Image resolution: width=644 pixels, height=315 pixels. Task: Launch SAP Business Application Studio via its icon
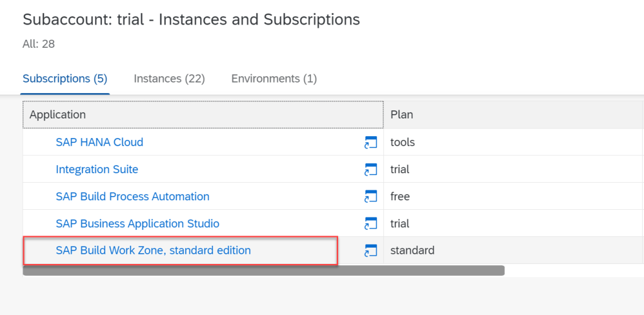point(370,224)
